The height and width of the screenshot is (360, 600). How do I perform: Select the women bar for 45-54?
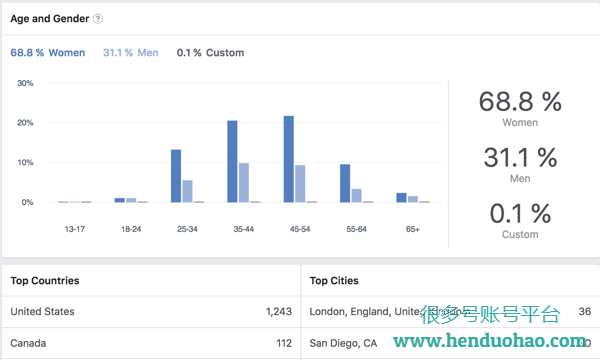coord(289,159)
